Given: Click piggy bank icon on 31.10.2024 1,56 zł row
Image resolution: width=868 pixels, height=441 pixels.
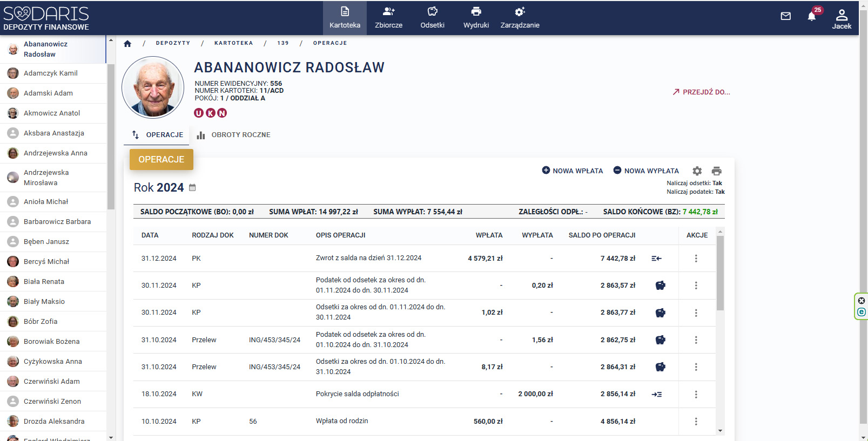Looking at the screenshot, I should coord(660,340).
